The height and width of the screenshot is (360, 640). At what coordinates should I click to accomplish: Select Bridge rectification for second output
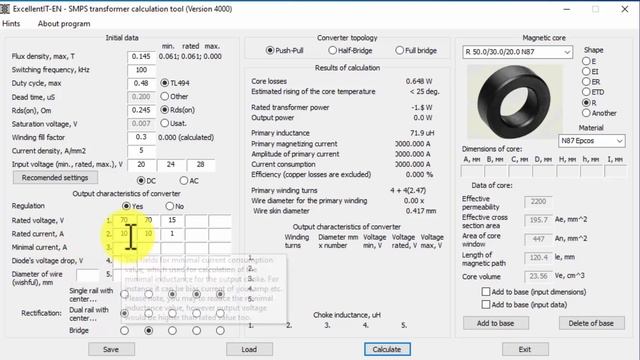[x=149, y=330]
